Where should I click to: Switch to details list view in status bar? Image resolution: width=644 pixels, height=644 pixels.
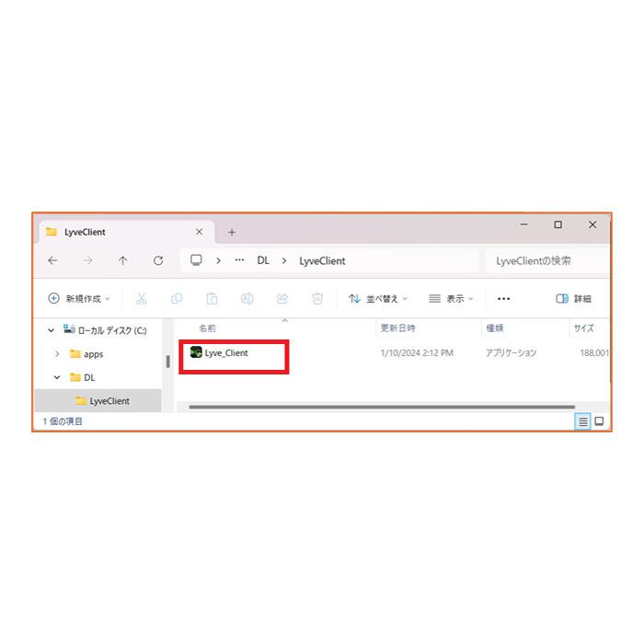[582, 421]
